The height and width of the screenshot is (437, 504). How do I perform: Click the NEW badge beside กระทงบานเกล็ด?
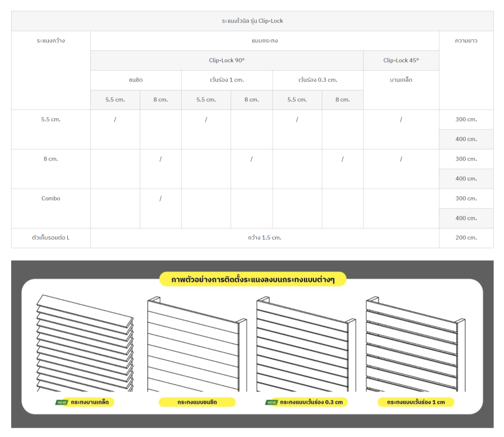62,402
